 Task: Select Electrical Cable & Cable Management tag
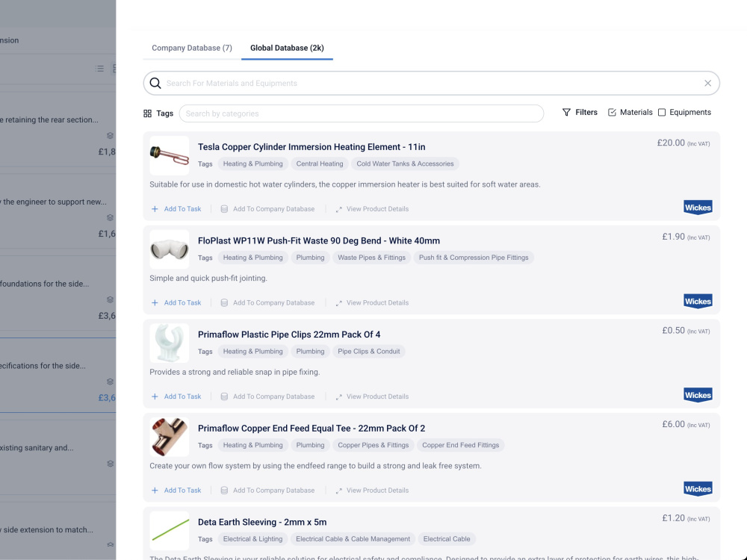point(353,539)
